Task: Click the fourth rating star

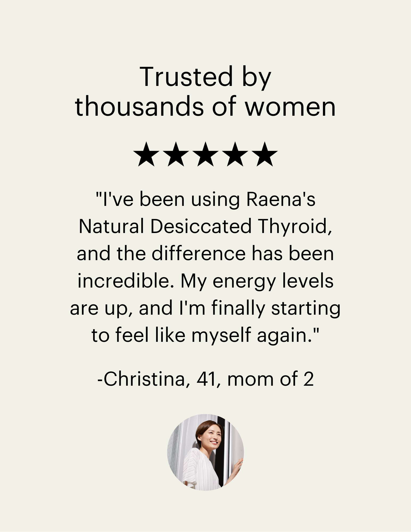Action: click(x=235, y=155)
